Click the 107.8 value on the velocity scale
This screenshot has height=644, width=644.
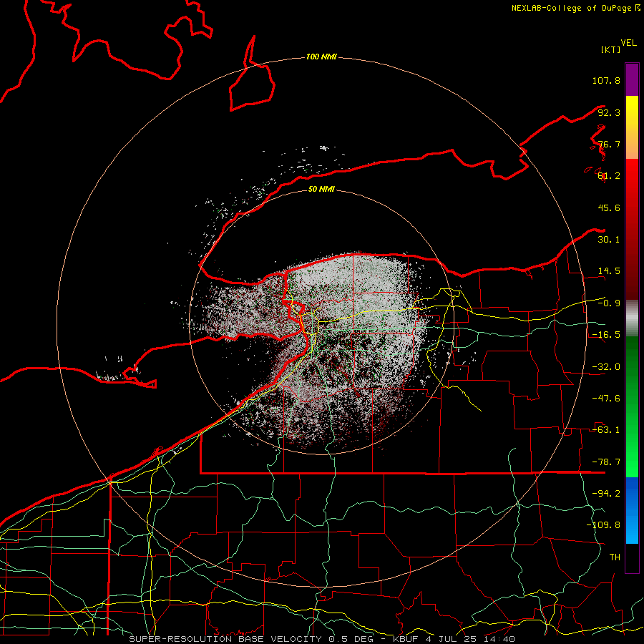click(606, 80)
